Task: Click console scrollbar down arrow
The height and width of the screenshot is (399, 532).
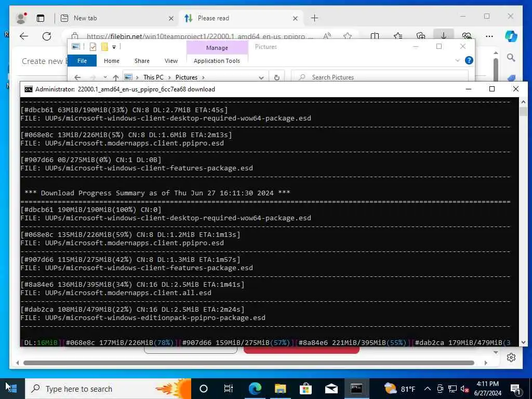Action: point(523,342)
